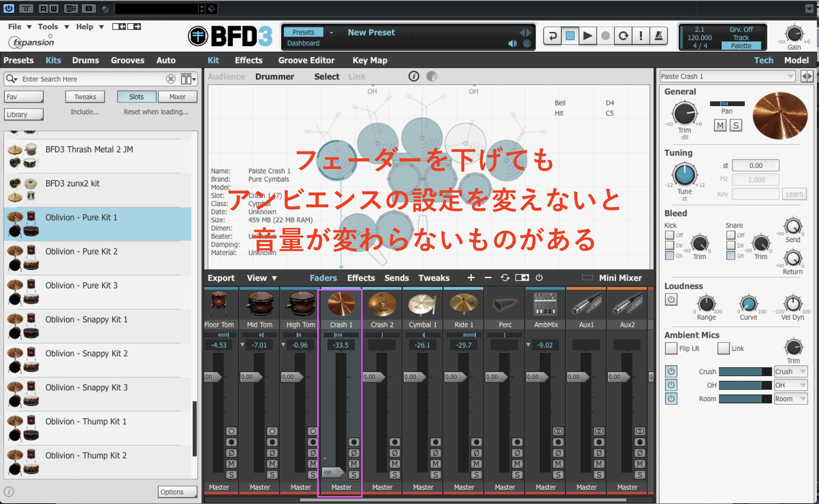Click the preset audition speaker icon

tap(513, 43)
